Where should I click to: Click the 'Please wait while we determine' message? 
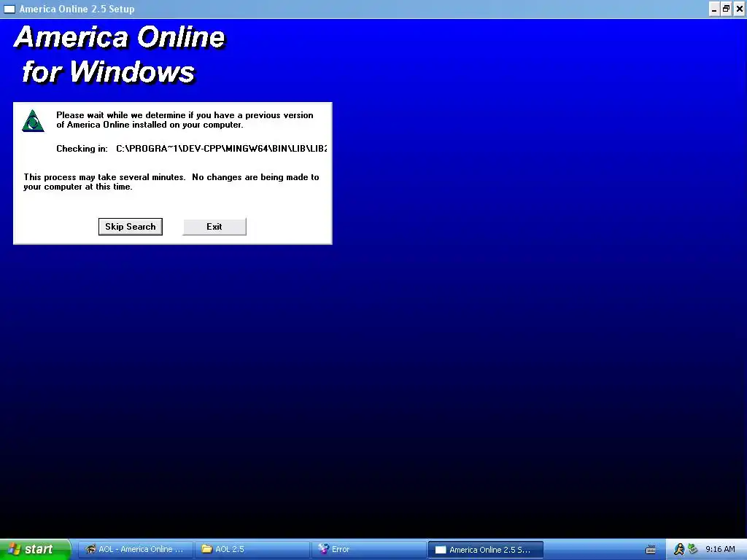coord(185,120)
